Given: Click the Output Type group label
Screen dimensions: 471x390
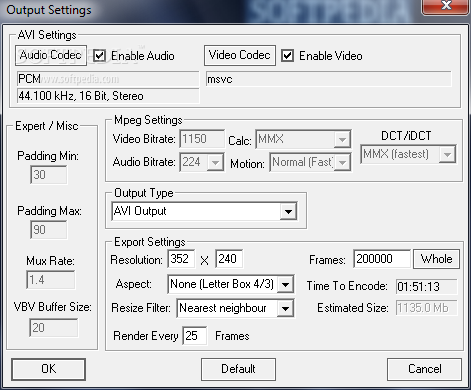Looking at the screenshot, I should [x=144, y=193].
